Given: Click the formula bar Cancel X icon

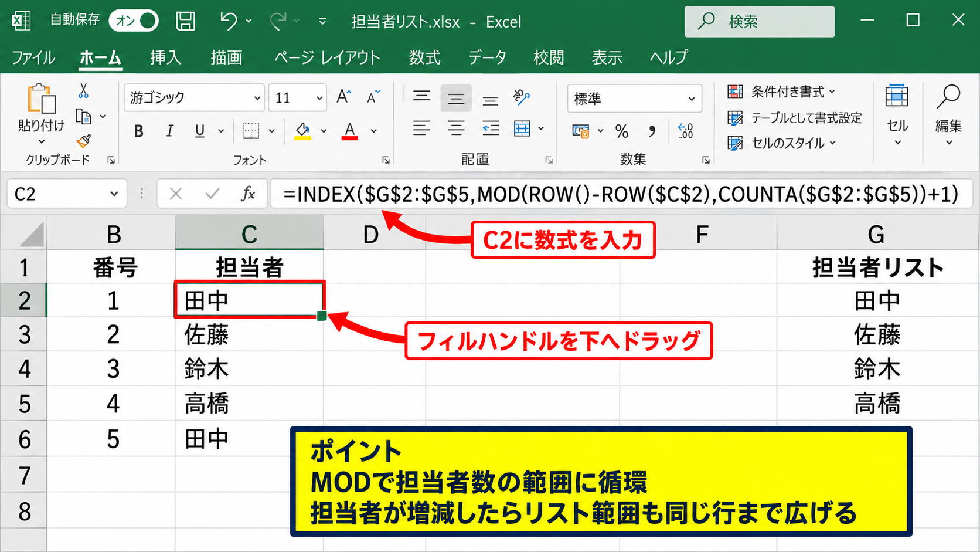Looking at the screenshot, I should pos(175,194).
